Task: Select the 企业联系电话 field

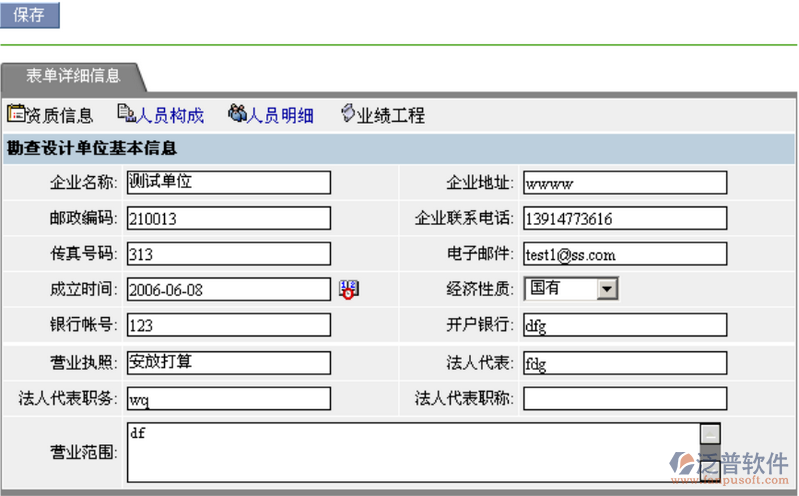Action: coord(624,218)
